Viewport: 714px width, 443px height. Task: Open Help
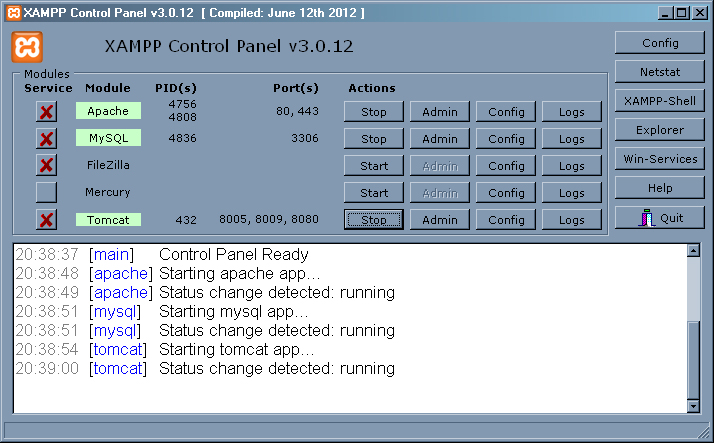[x=660, y=188]
